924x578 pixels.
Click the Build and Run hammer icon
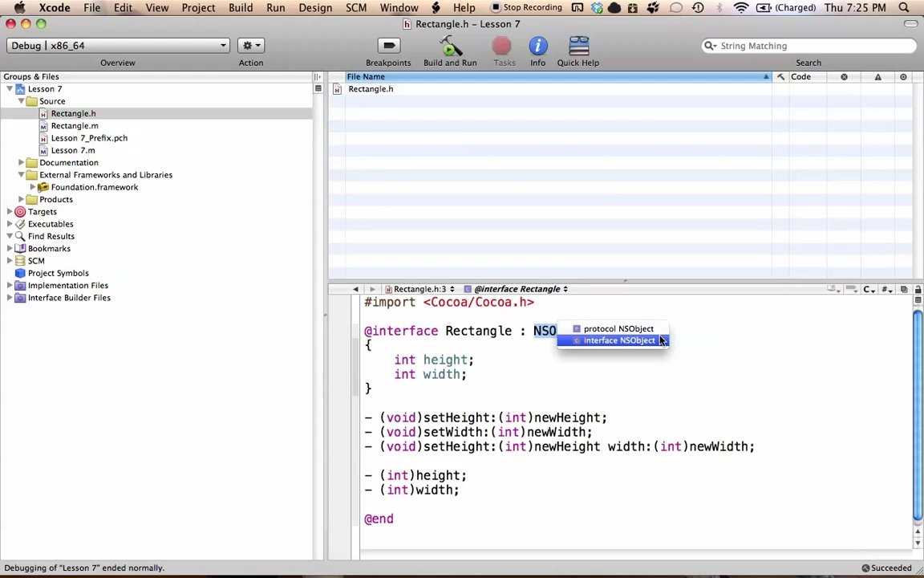[x=450, y=46]
